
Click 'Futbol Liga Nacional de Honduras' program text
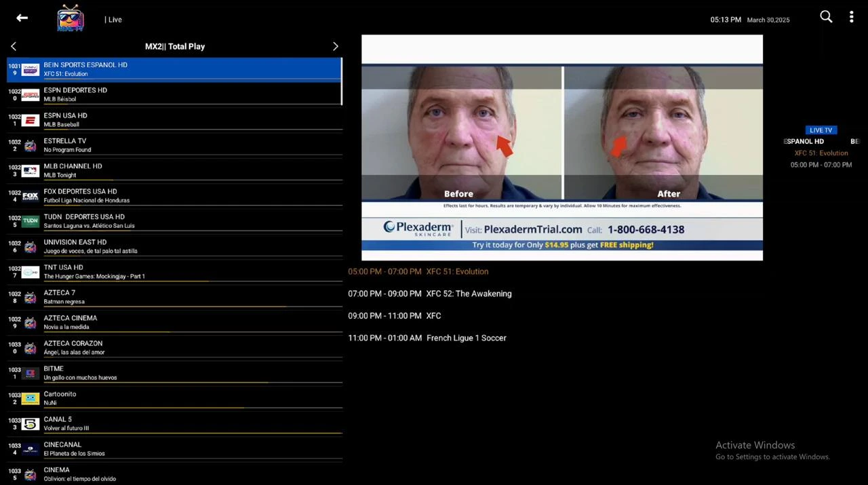pyautogui.click(x=87, y=201)
